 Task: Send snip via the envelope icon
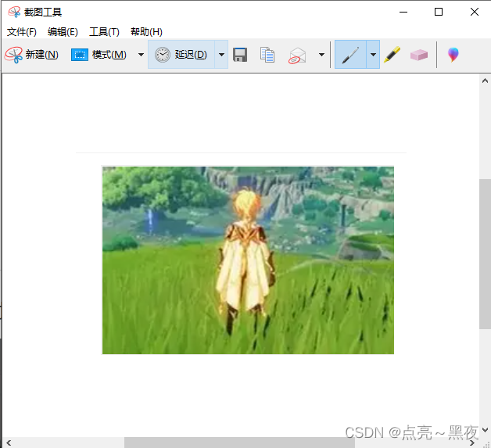click(x=296, y=56)
